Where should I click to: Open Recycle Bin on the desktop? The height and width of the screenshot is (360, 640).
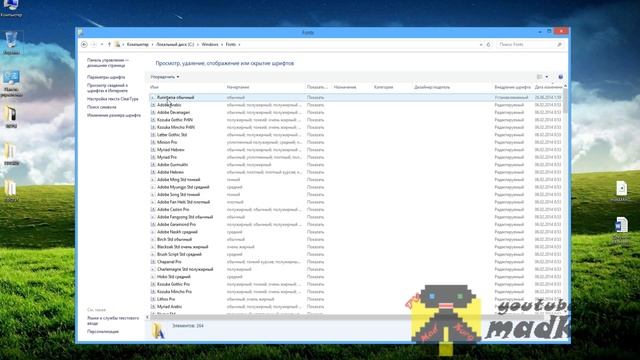click(x=11, y=43)
